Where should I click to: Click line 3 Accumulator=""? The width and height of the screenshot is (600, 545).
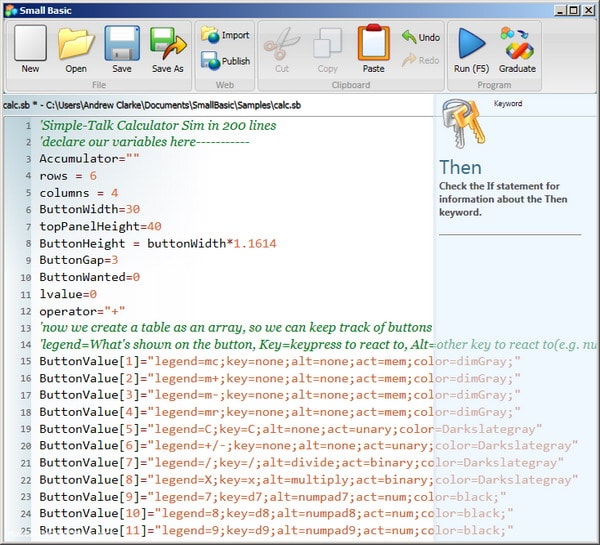[89, 158]
